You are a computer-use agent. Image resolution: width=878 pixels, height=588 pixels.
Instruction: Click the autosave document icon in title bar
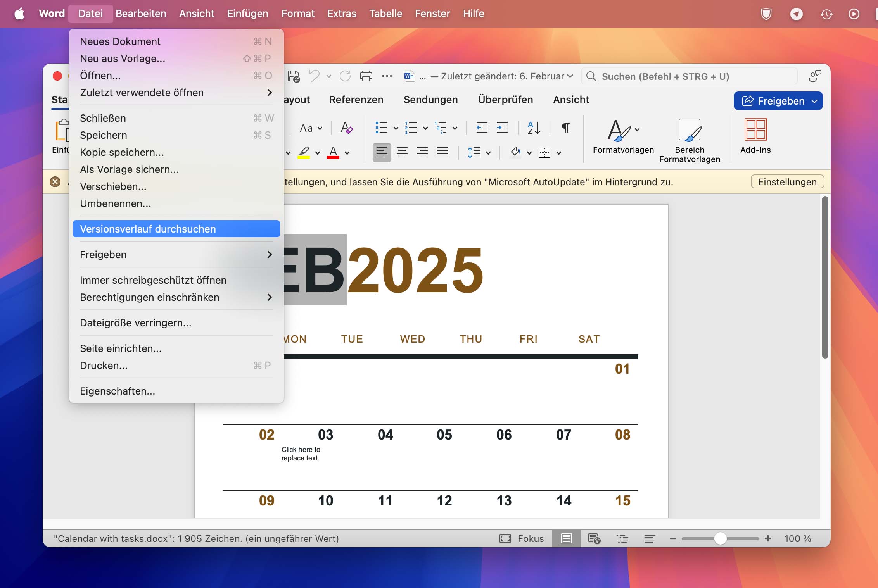pyautogui.click(x=294, y=76)
